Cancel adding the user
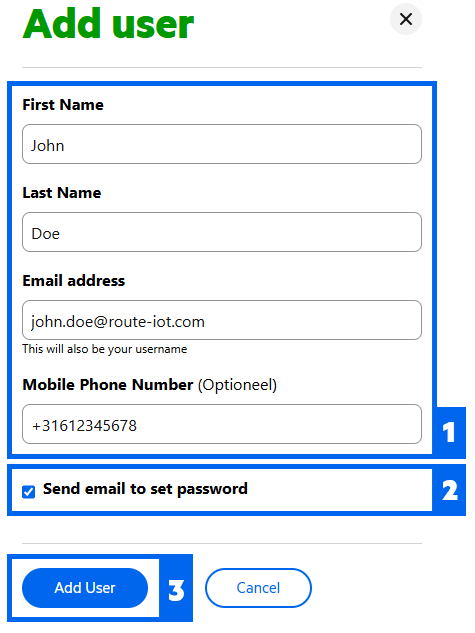Screen dimensions: 475x633 click(x=258, y=588)
